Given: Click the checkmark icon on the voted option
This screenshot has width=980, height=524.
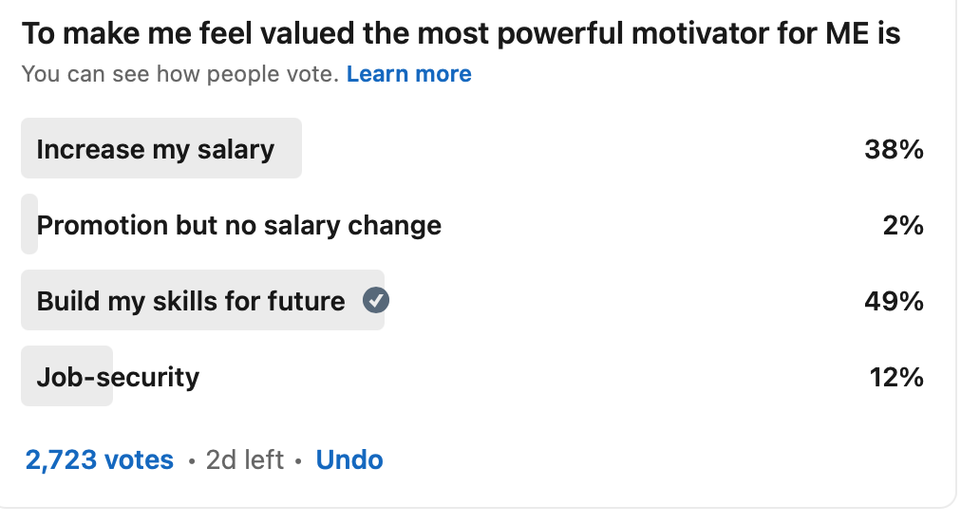Looking at the screenshot, I should 376,301.
